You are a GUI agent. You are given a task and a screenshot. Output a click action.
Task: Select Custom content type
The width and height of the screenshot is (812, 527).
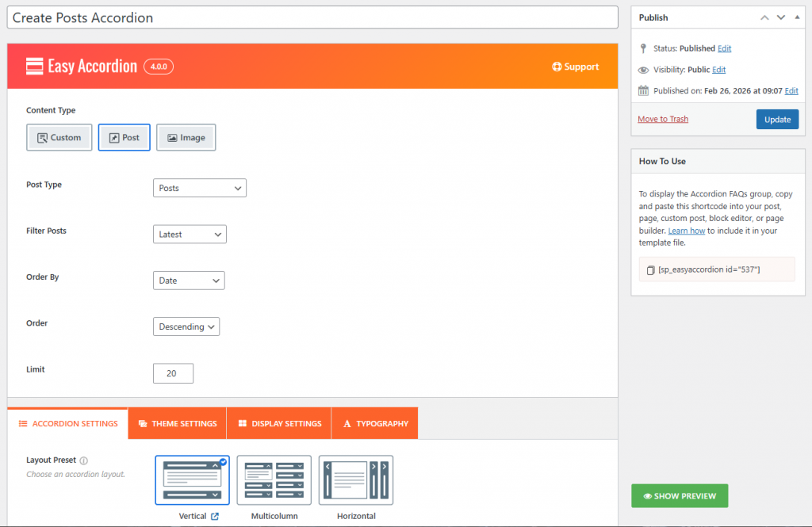(x=59, y=138)
